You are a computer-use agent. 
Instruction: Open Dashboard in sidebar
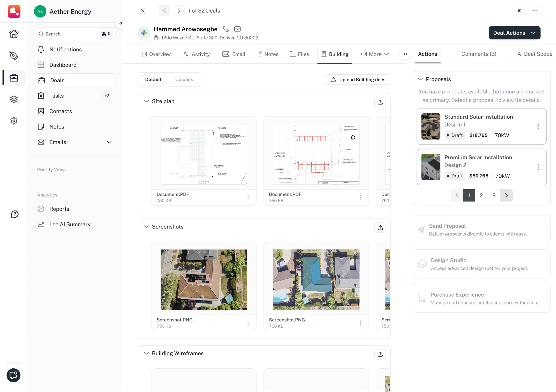pos(75,65)
